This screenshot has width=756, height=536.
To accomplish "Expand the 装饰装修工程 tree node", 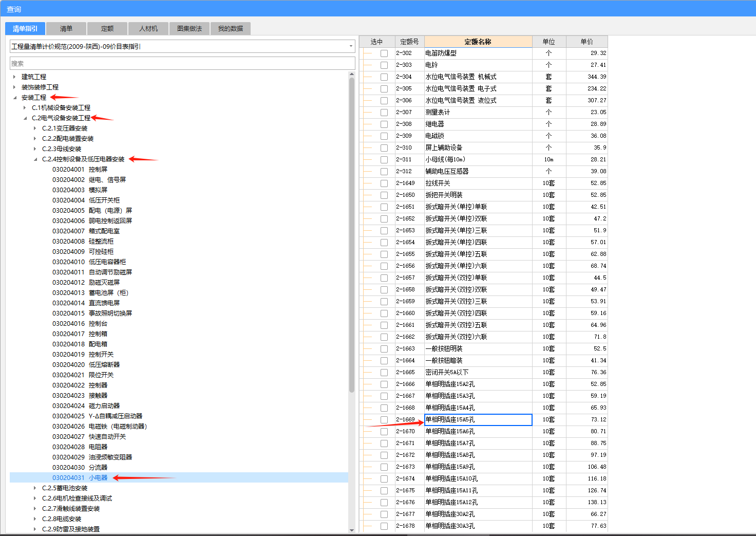I will (14, 87).
